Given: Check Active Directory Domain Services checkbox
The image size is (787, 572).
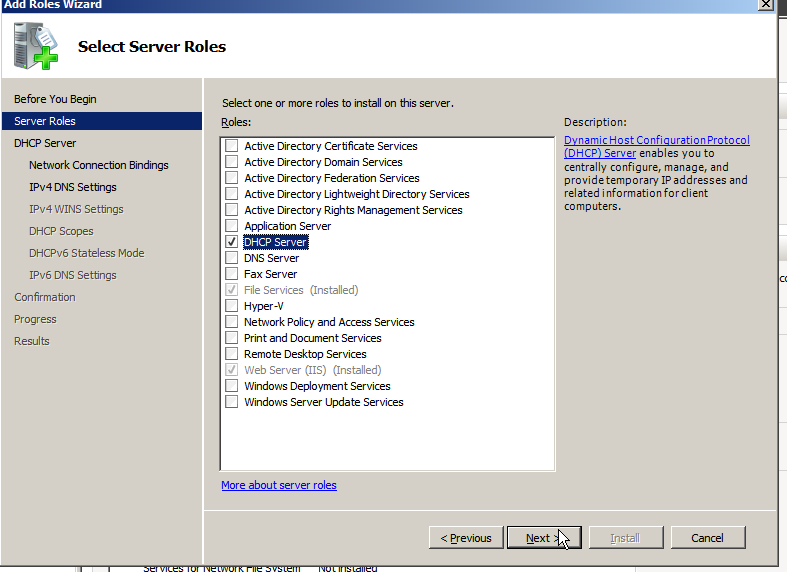Looking at the screenshot, I should (231, 162).
